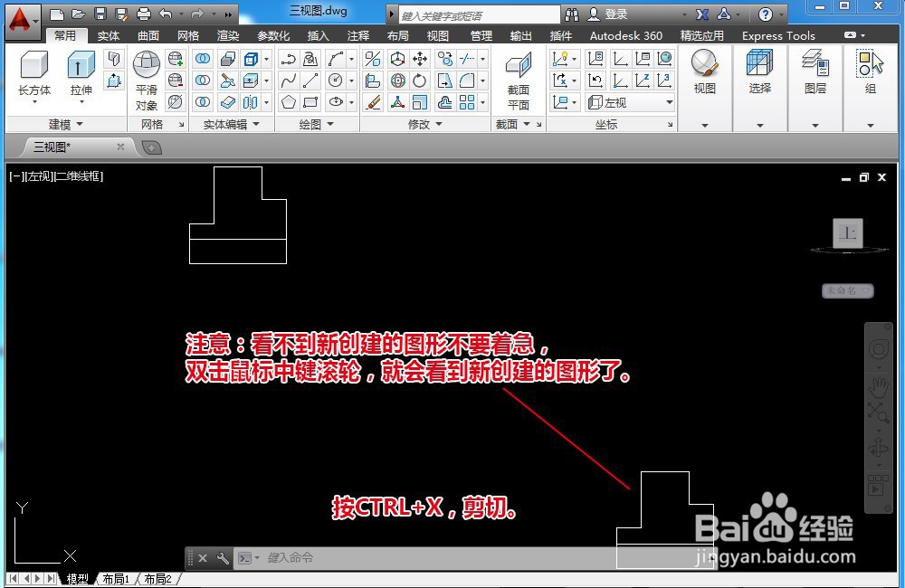The image size is (905, 588).
Task: Click the Pan hand icon in navigation bar
Action: pos(879,388)
